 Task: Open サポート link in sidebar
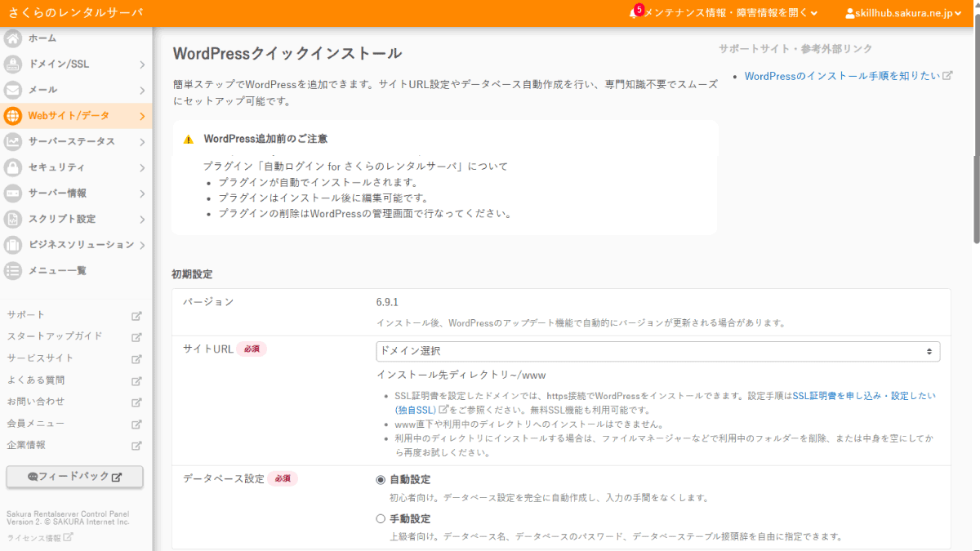click(x=26, y=315)
